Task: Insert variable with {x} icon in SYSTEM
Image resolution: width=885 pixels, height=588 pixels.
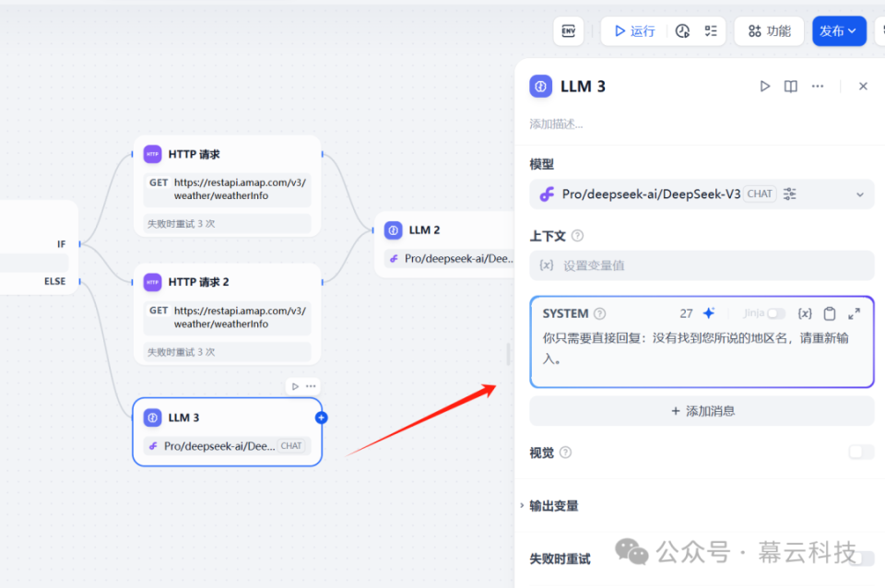Action: pos(805,313)
